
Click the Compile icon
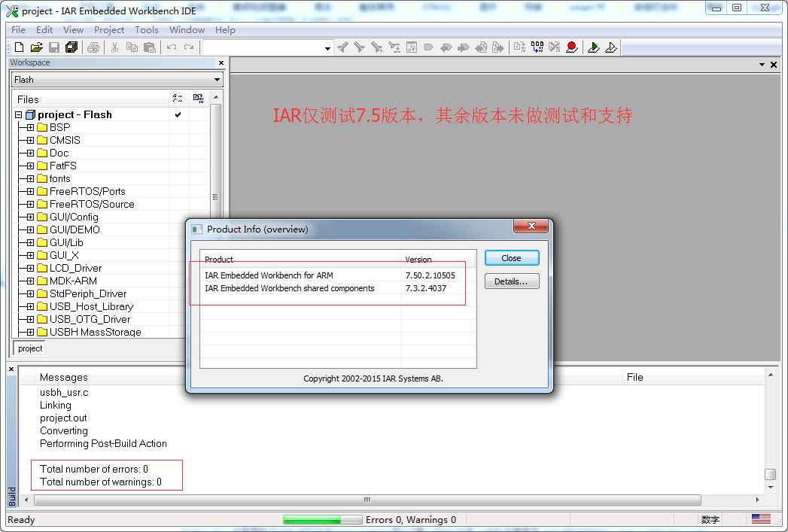[519, 47]
